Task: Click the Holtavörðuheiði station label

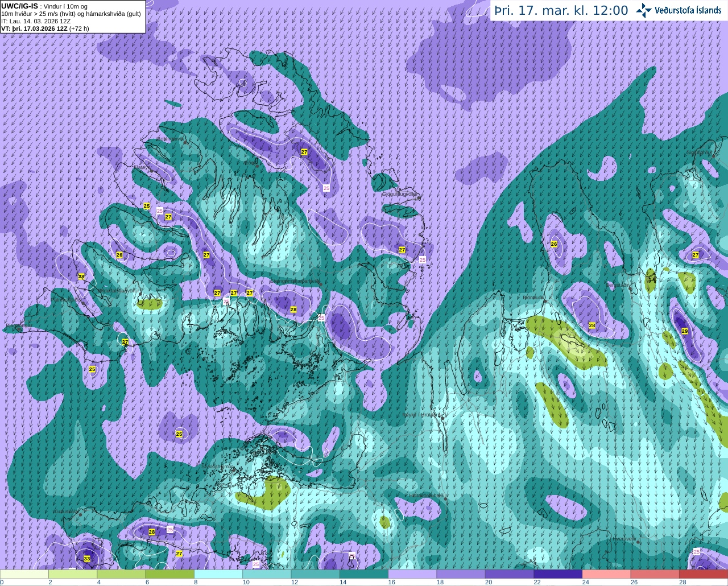Action: (427, 496)
